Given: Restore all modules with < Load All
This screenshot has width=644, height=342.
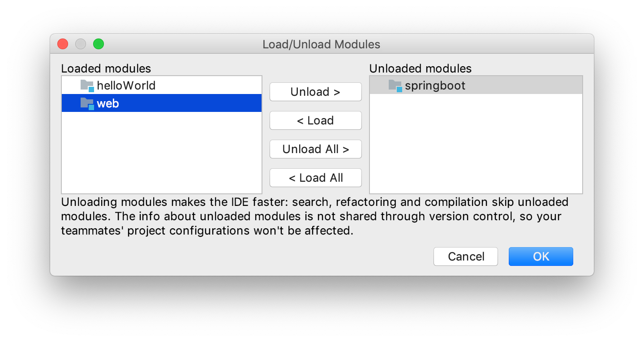Looking at the screenshot, I should point(316,178).
